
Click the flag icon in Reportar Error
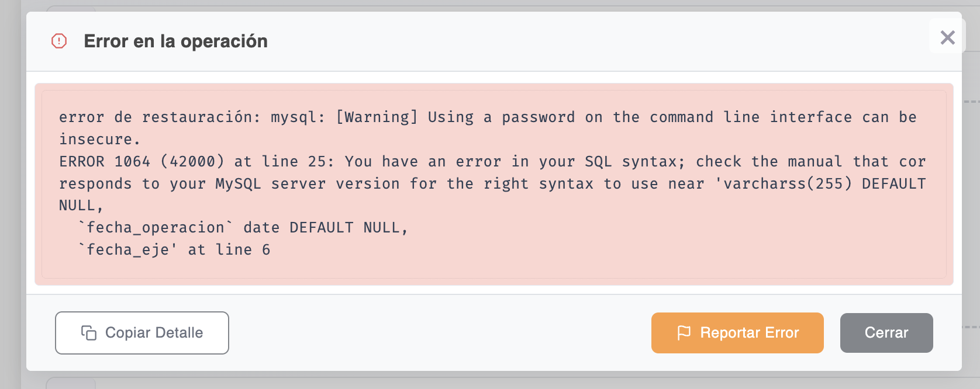(x=684, y=333)
